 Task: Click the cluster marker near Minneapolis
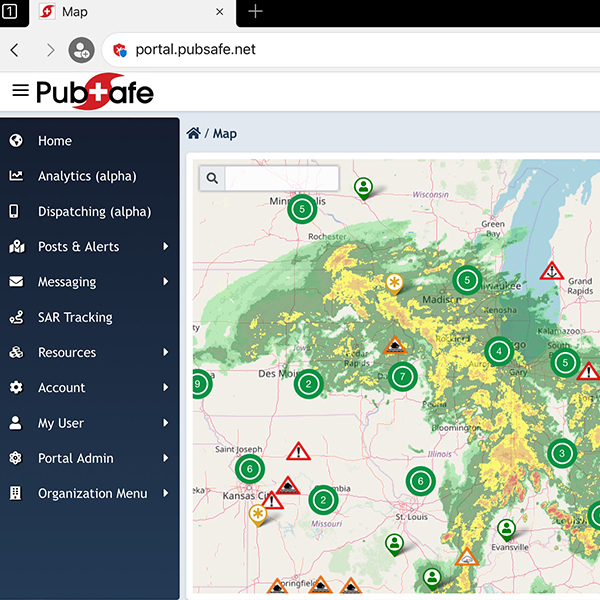[x=302, y=209]
